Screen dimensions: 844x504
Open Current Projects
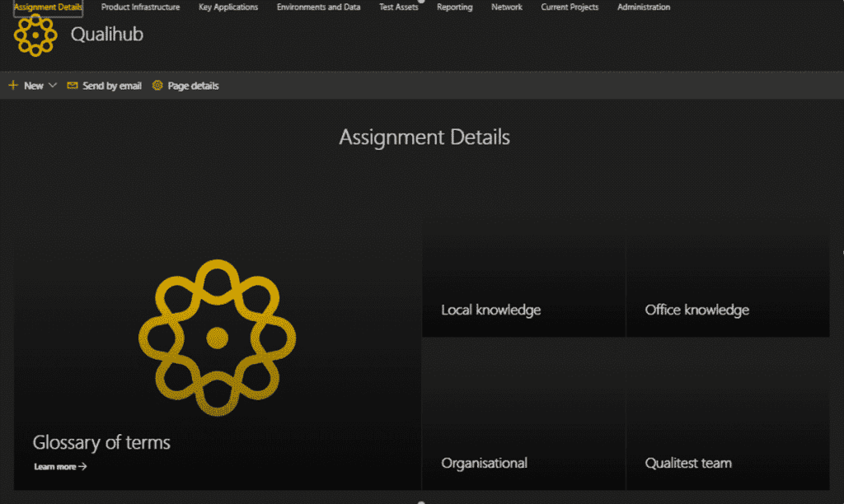[x=570, y=7]
